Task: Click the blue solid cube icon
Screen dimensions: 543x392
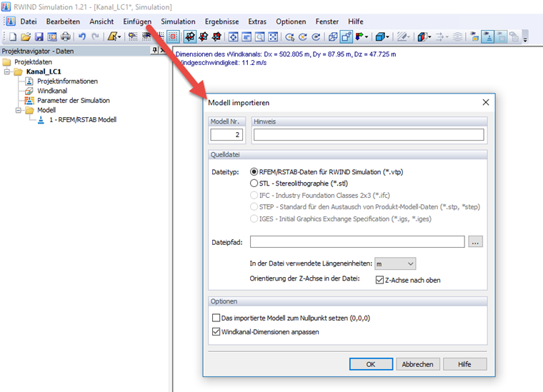Action: 380,36
